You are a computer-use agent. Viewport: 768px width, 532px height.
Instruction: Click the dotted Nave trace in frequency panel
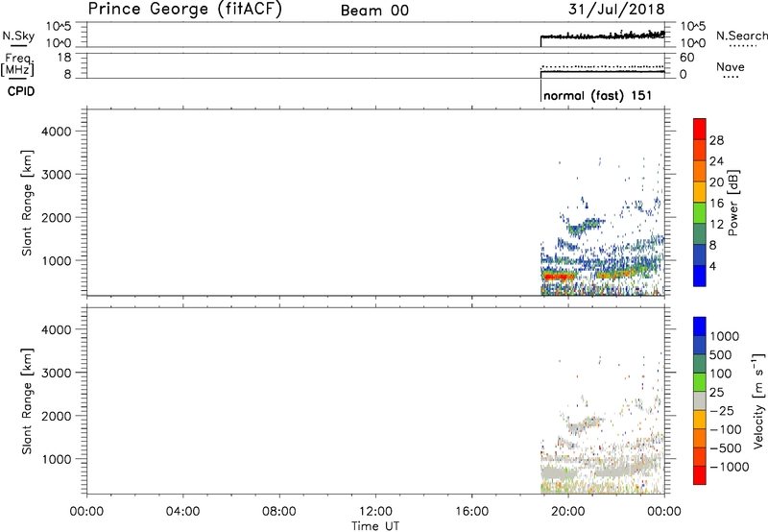pyautogui.click(x=603, y=66)
